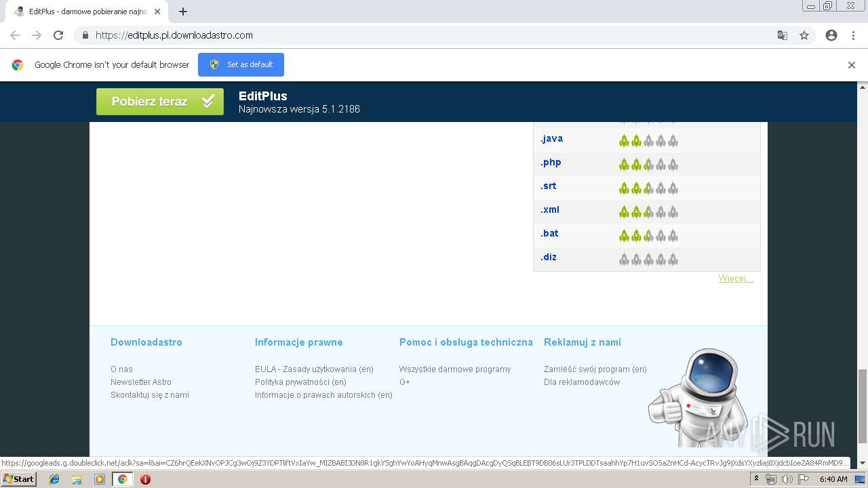Click the Pobierz teraz download button
868x488 pixels.
click(x=160, y=102)
